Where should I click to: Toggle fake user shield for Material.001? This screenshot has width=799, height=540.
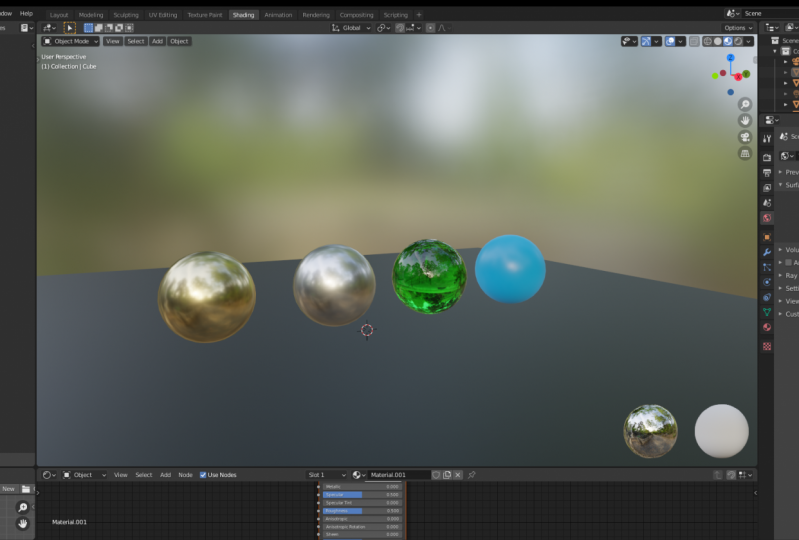point(436,475)
